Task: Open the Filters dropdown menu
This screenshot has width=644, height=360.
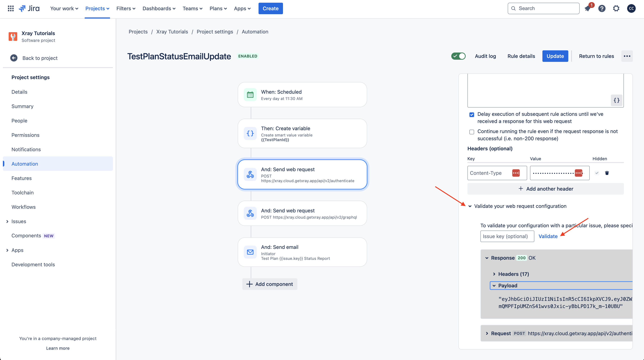Action: coord(126,8)
